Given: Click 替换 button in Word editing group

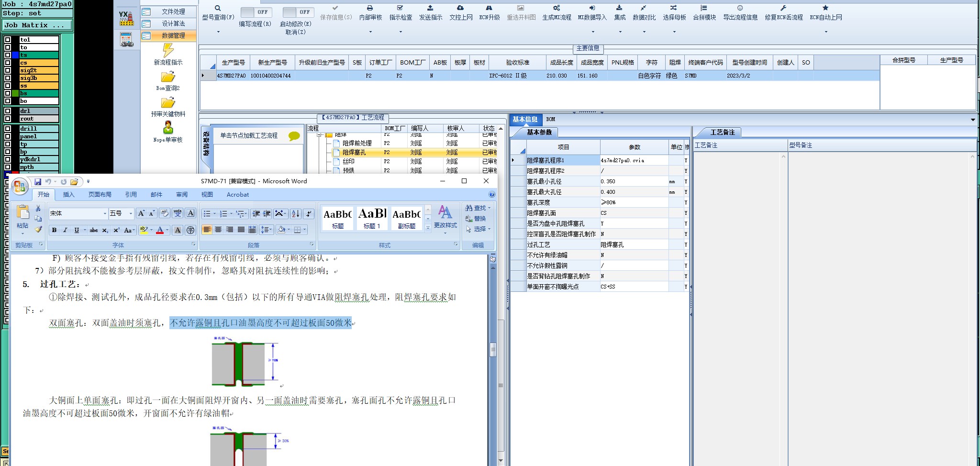Looking at the screenshot, I should [x=476, y=219].
